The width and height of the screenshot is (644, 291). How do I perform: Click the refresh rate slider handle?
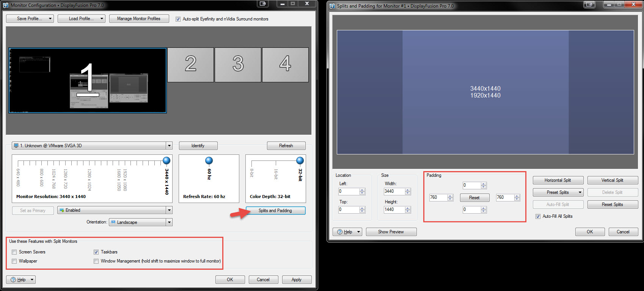[209, 160]
